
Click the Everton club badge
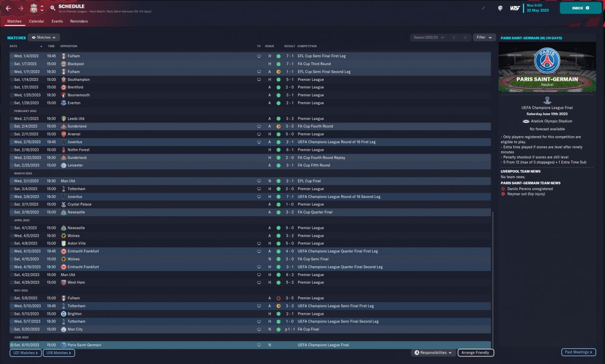63,103
